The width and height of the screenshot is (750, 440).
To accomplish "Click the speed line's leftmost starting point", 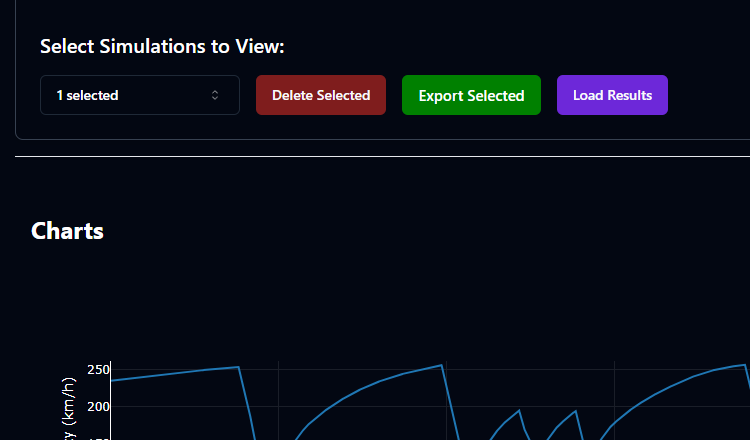I will click(111, 381).
